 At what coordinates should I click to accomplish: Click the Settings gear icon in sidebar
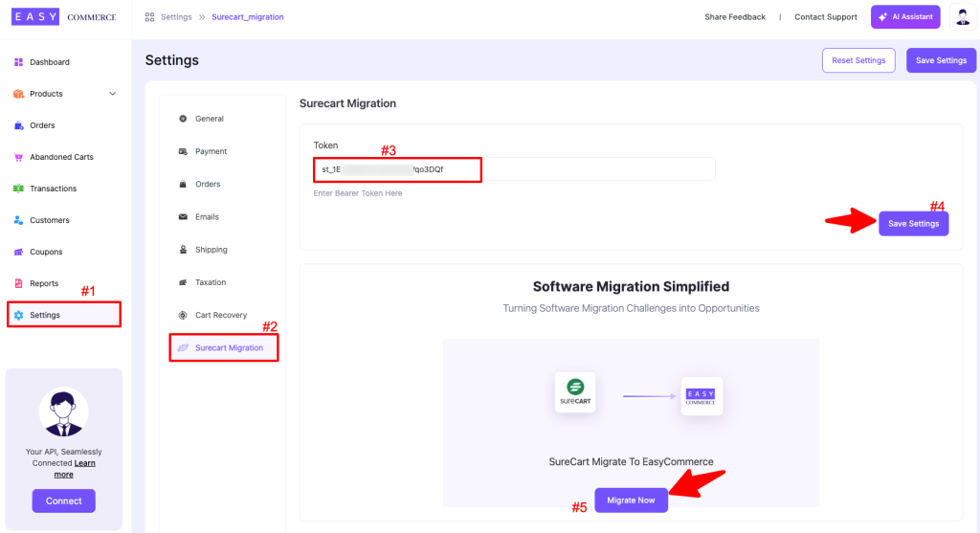click(x=19, y=315)
